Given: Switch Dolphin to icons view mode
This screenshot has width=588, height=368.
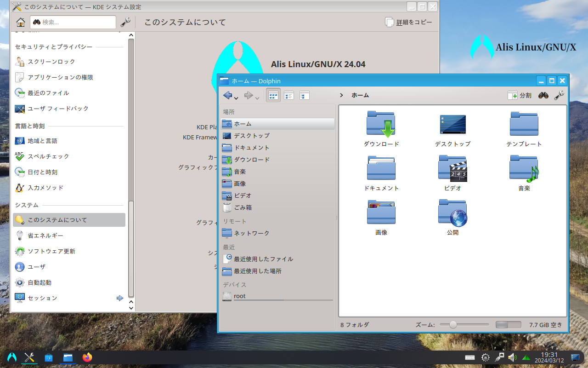Looking at the screenshot, I should 273,95.
